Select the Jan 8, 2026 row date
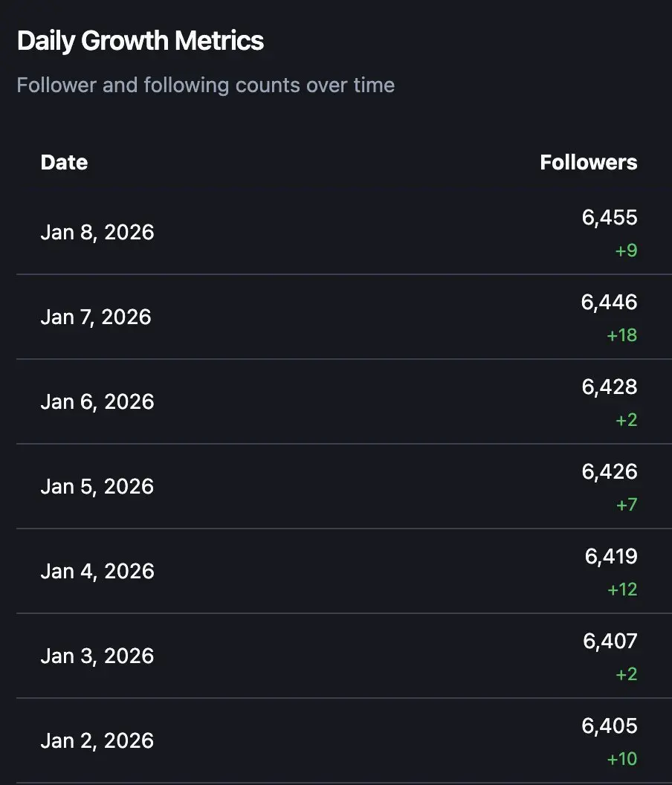Screen dimensions: 672x785 pyautogui.click(x=97, y=232)
